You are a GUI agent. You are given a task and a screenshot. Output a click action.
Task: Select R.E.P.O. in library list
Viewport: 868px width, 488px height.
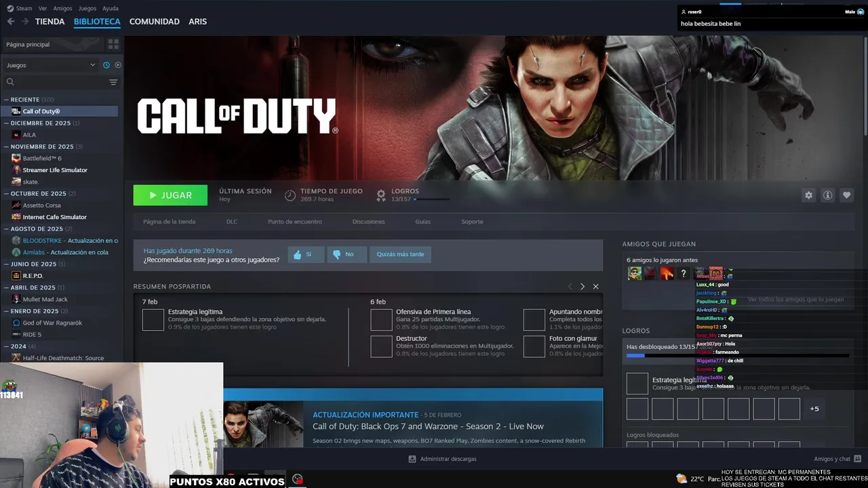pos(60,276)
